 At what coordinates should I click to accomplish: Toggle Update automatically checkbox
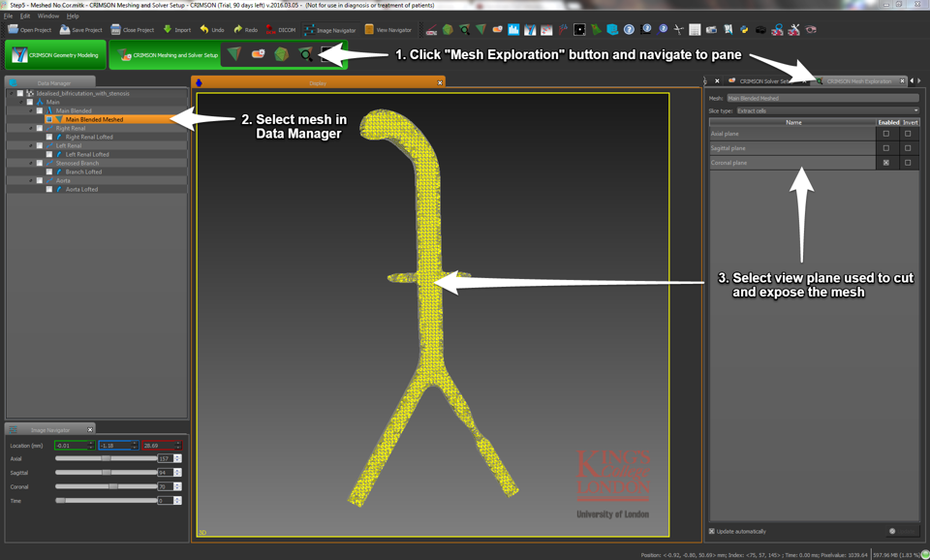[x=712, y=531]
